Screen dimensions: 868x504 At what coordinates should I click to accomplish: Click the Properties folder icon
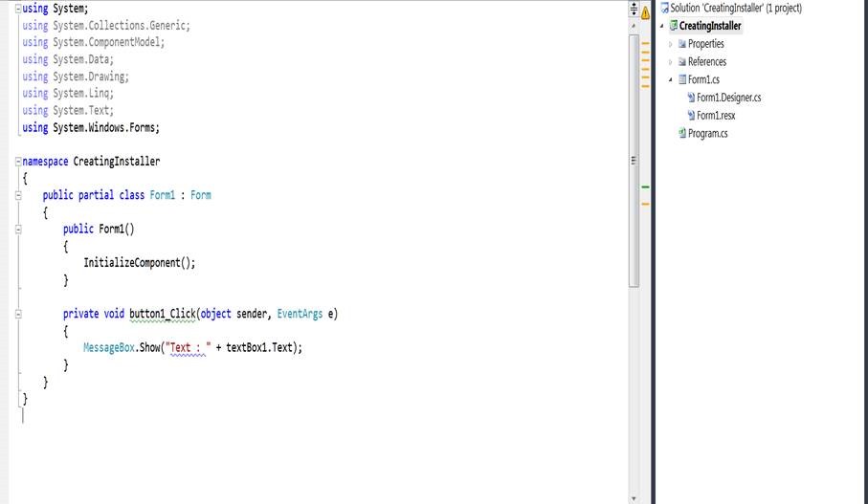click(x=681, y=44)
